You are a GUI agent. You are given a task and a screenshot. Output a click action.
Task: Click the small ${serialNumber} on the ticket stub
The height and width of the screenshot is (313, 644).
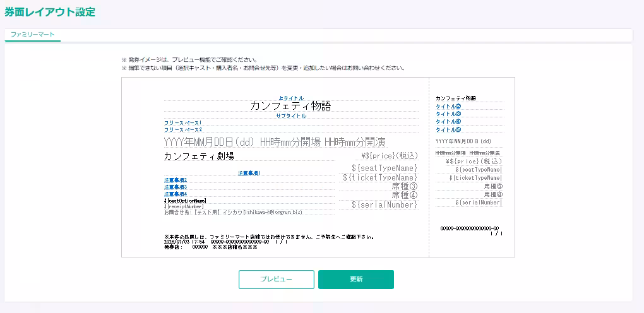coord(479,203)
